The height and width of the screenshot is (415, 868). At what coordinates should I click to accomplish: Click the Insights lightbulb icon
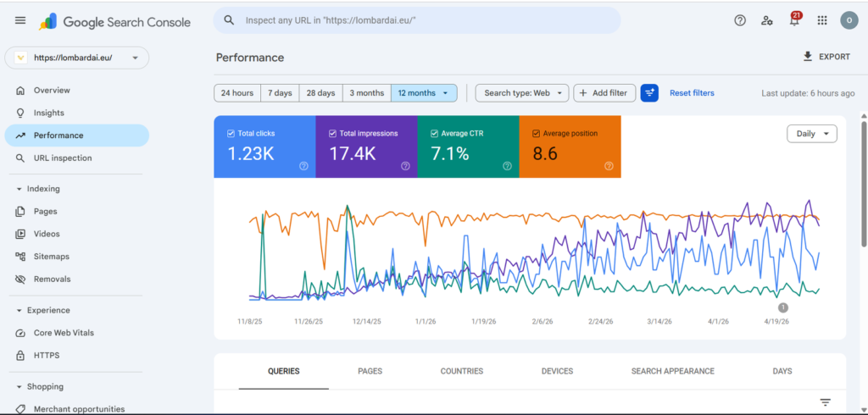[x=20, y=113]
